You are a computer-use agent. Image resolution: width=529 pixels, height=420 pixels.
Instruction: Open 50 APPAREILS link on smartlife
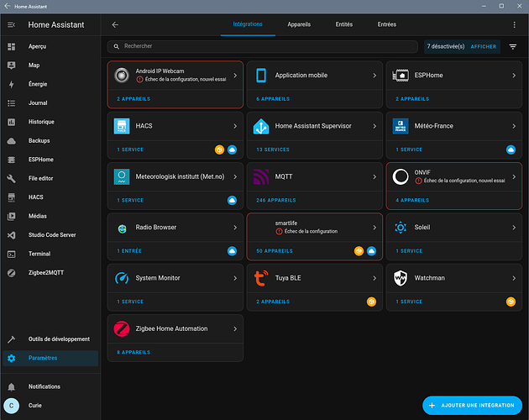(275, 251)
